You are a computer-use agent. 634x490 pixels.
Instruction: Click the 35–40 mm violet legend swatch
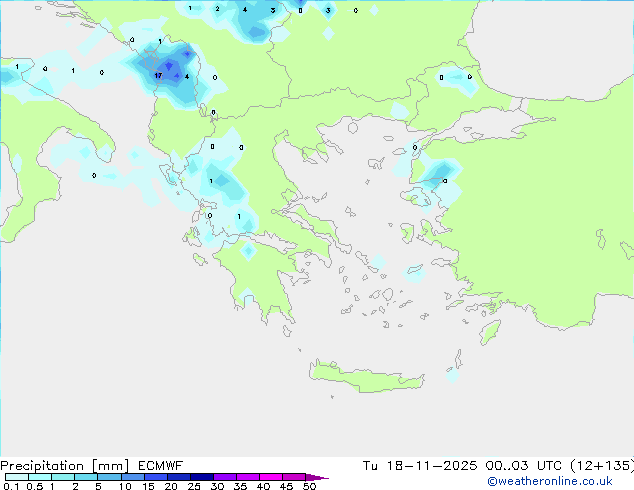248,477
